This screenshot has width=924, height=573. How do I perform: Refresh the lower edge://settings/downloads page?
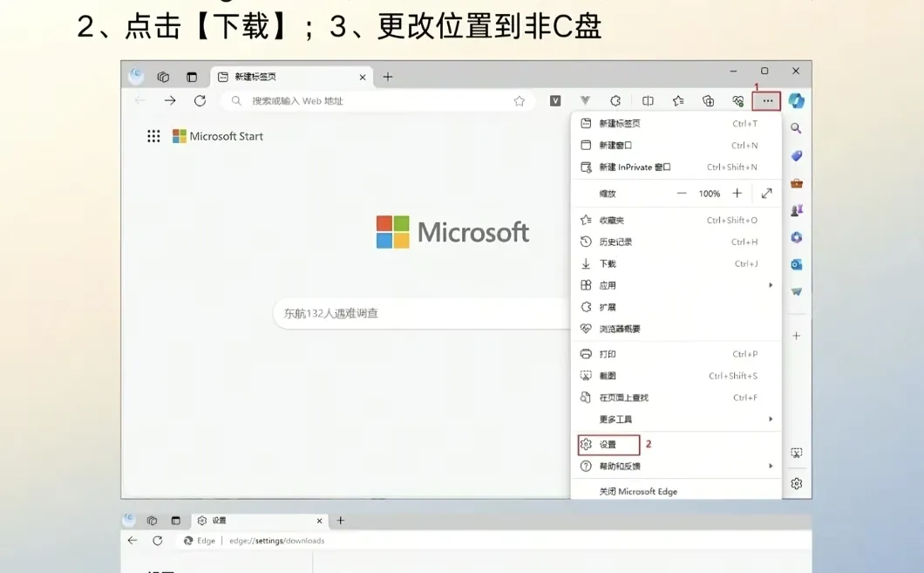pyautogui.click(x=157, y=541)
